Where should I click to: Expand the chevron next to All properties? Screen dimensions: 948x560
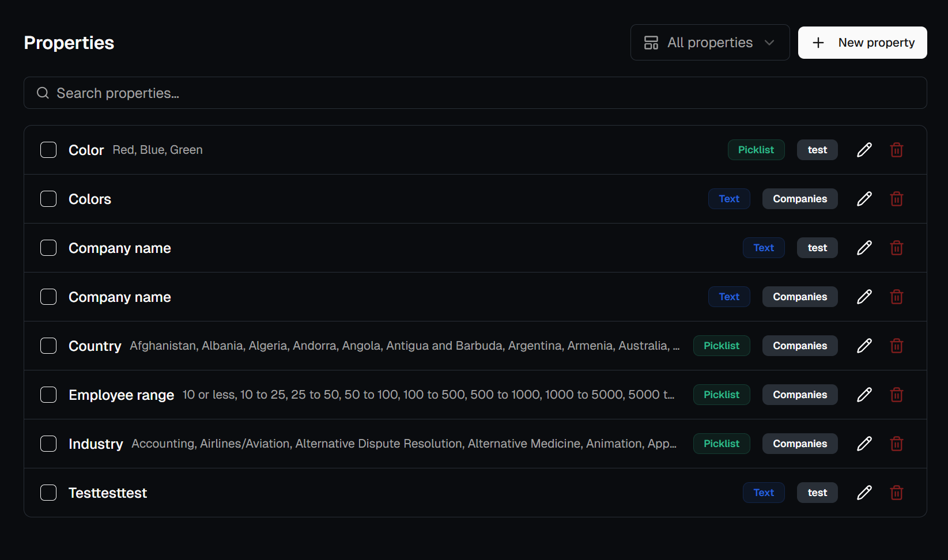pyautogui.click(x=770, y=42)
